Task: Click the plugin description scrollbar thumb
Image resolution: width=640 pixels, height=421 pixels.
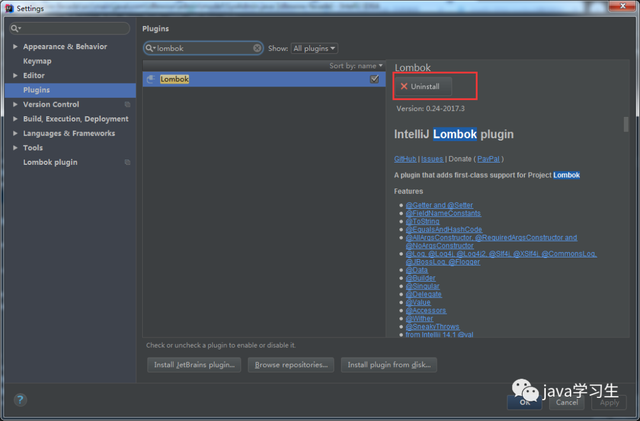Action: point(626,125)
